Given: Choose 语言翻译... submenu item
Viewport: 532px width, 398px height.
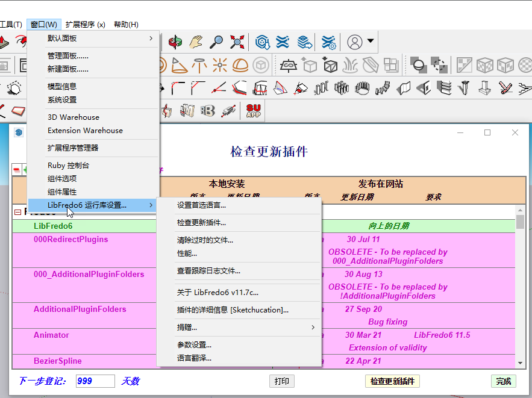Looking at the screenshot, I should tap(239, 358).
